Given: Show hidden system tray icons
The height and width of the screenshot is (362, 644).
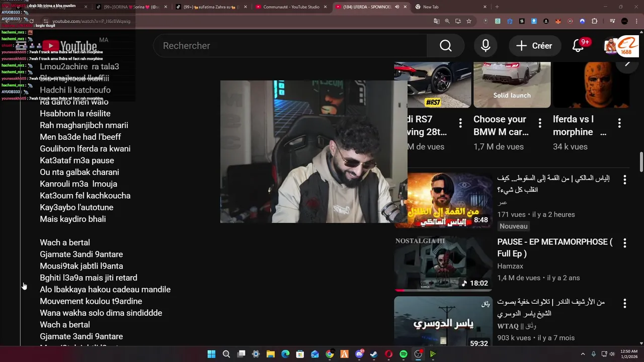Looking at the screenshot, I should coord(583,354).
